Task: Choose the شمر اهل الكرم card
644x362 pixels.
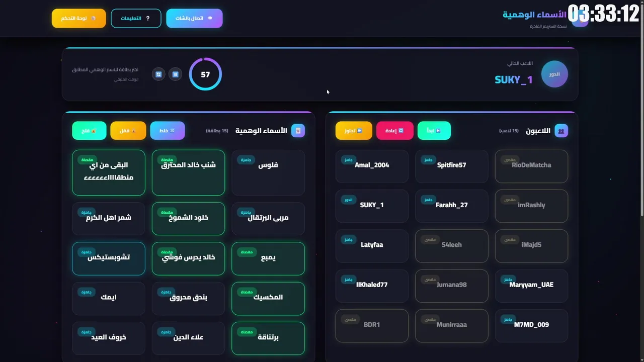Action: tap(109, 219)
